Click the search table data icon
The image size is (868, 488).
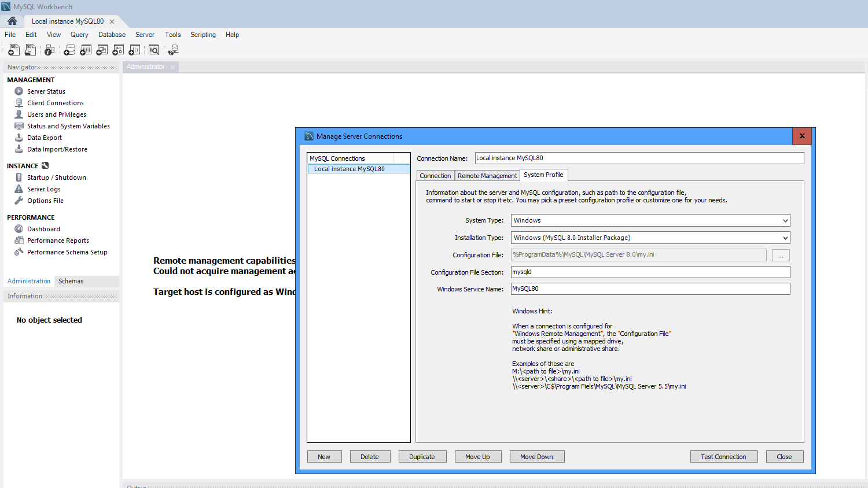tap(154, 50)
